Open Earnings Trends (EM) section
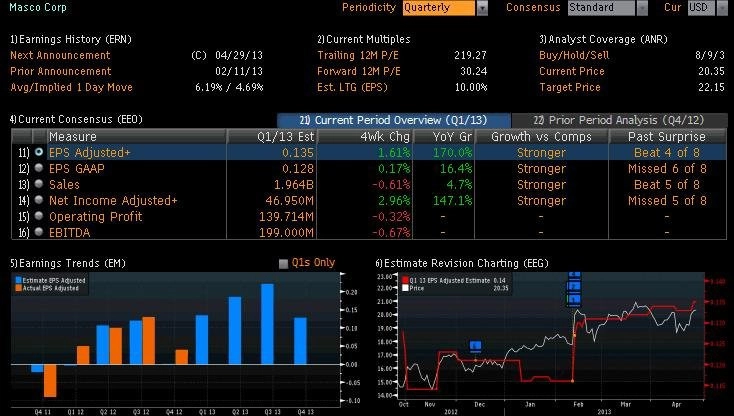This screenshot has height=416, width=734. pyautogui.click(x=68, y=263)
